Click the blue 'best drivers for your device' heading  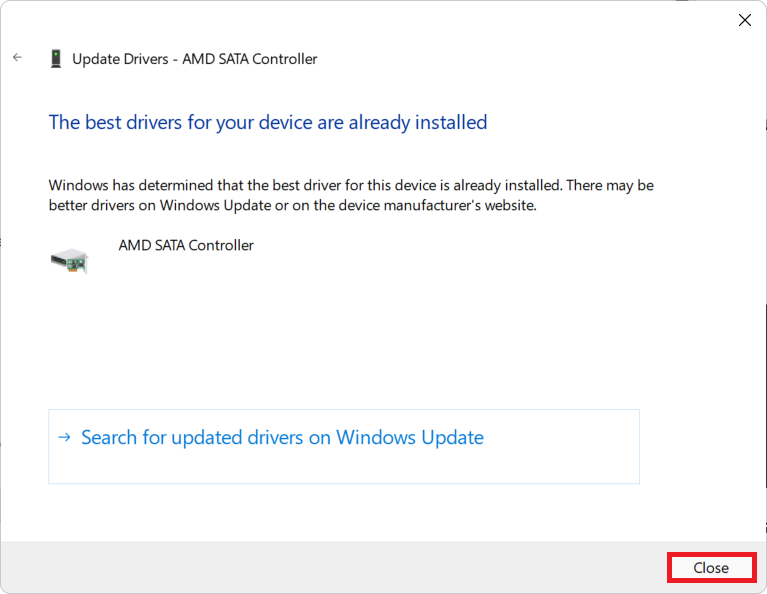(267, 123)
